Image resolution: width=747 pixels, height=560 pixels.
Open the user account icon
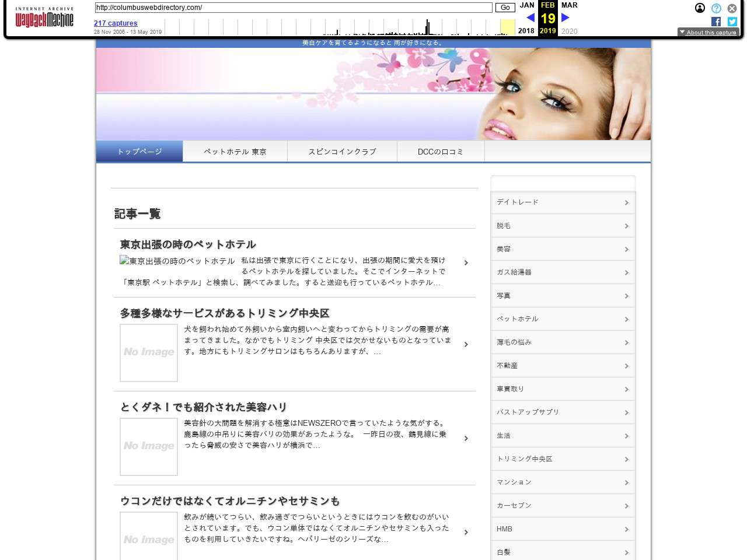click(700, 8)
